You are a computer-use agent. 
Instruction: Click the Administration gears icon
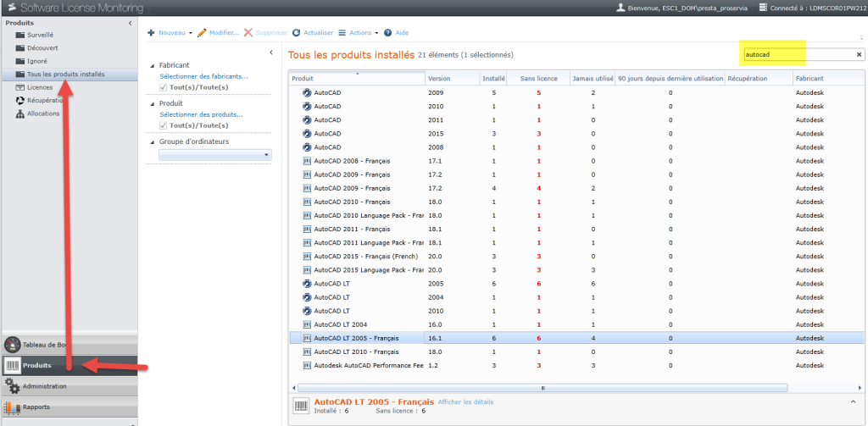[x=12, y=386]
